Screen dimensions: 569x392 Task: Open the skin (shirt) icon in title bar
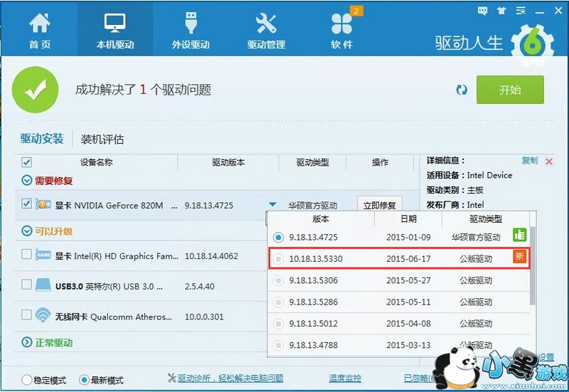click(x=501, y=11)
